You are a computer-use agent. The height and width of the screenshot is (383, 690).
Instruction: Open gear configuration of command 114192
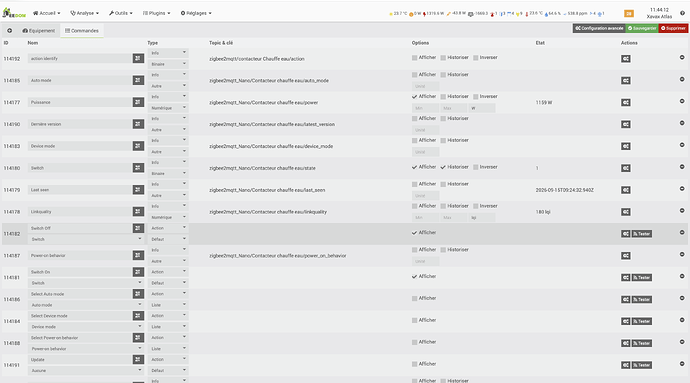626,59
